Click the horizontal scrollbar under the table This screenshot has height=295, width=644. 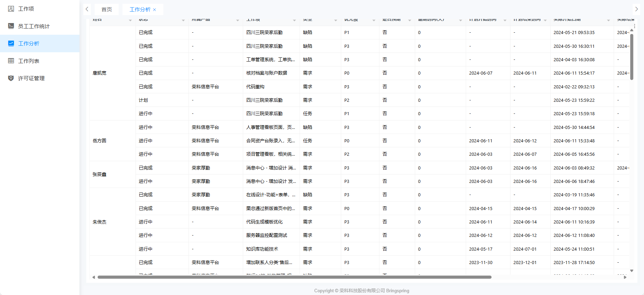(x=294, y=277)
